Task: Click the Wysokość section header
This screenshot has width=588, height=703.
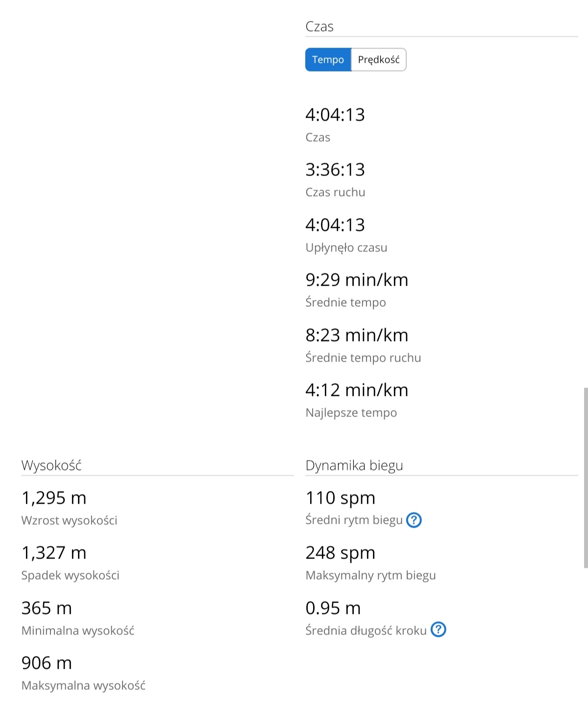Action: click(51, 465)
